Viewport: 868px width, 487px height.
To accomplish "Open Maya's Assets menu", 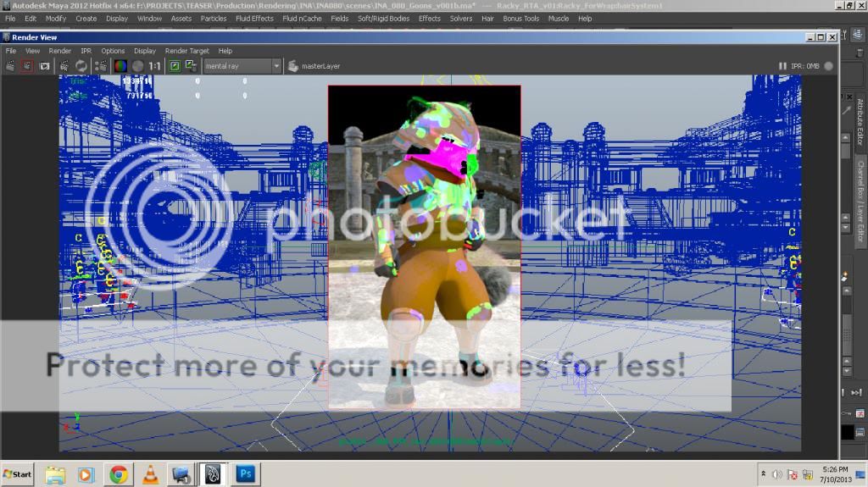I will pyautogui.click(x=181, y=19).
